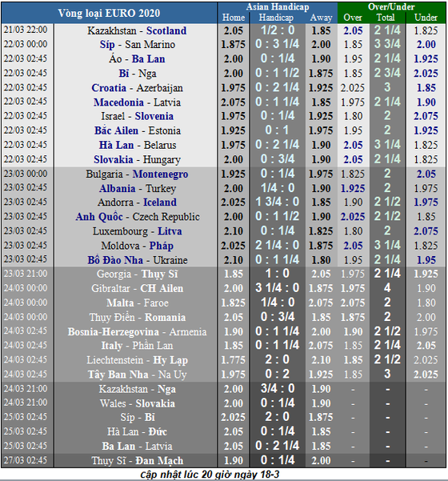Image resolution: width=448 pixels, height=481 pixels.
Task: Select the Vòng loại EURO 2020 title
Action: click(109, 13)
